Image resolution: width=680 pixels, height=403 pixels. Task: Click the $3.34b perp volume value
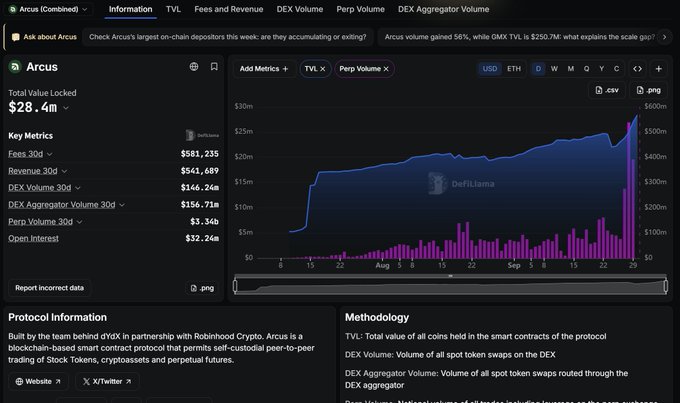(204, 221)
